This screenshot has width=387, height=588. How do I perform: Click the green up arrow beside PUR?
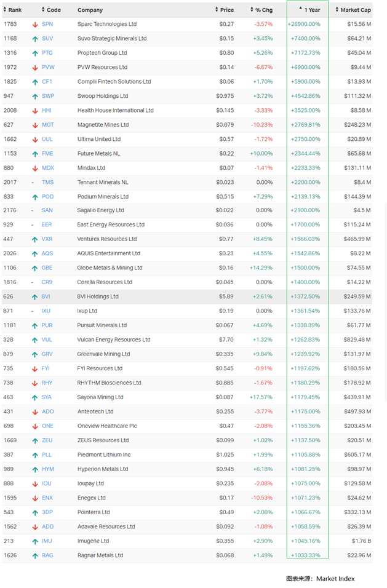pyautogui.click(x=34, y=326)
